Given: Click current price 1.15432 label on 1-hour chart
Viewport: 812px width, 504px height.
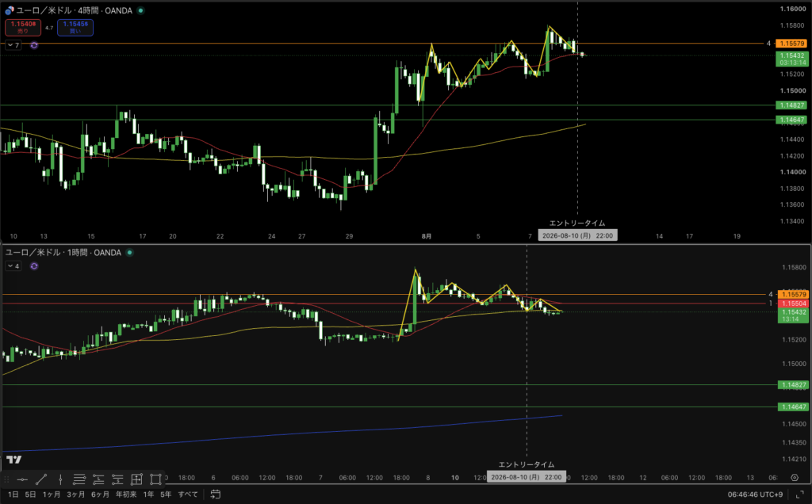Looking at the screenshot, I should (x=793, y=315).
